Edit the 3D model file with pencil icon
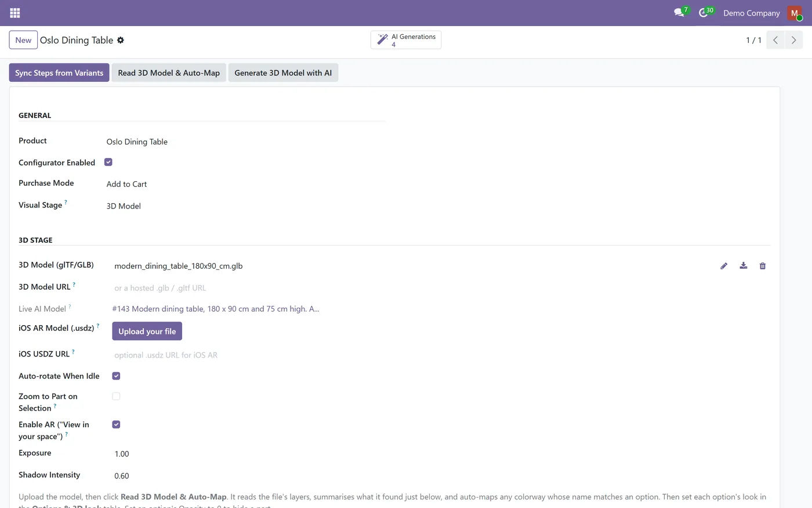This screenshot has width=812, height=508. [724, 266]
